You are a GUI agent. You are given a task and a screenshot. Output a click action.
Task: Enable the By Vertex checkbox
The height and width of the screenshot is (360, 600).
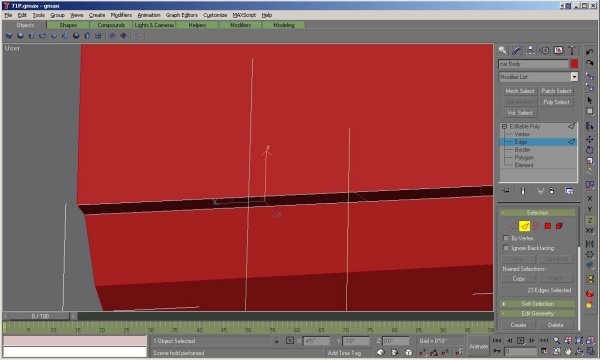506,238
